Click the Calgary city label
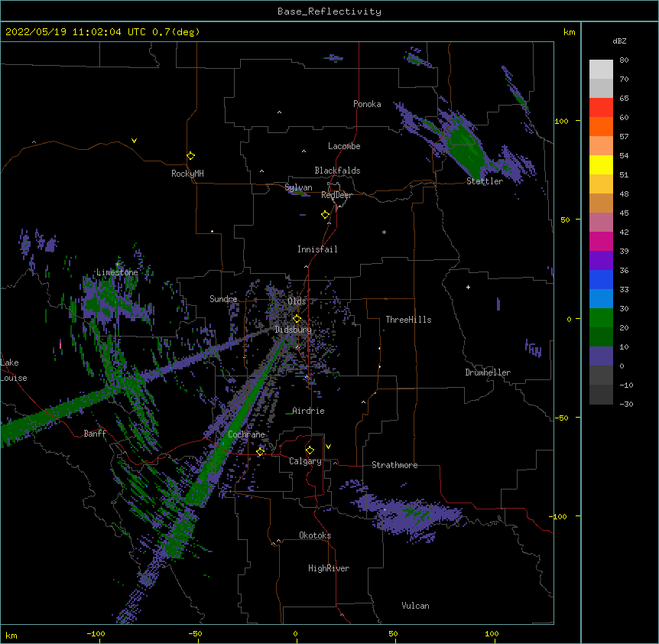659x644 pixels. 305,461
